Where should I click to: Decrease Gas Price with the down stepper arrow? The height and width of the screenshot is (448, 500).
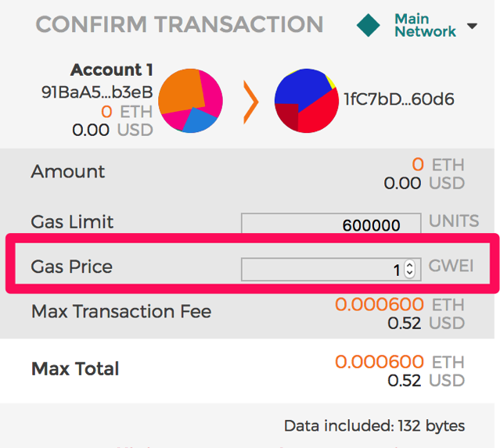(x=410, y=274)
